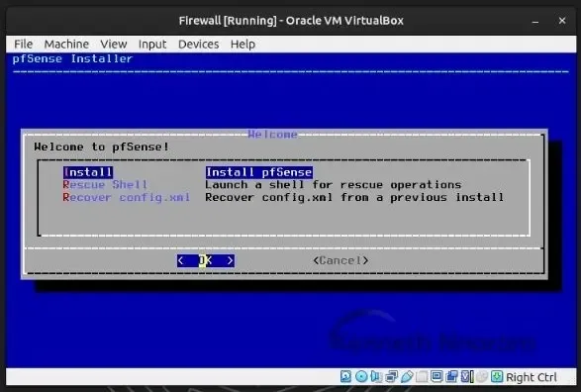Open the File menu
Screen dimensions: 581x392
pos(24,45)
